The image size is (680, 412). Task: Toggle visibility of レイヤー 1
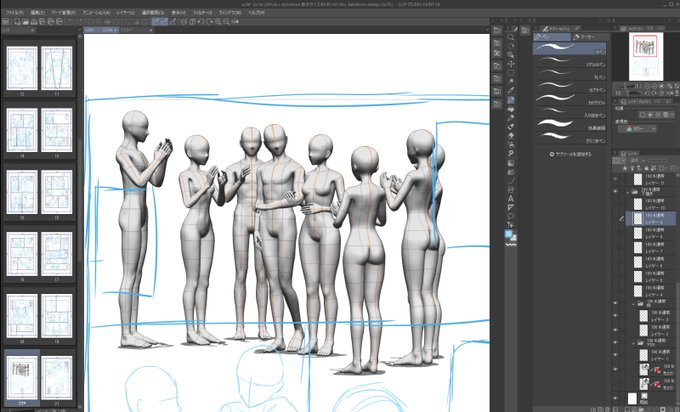[616, 355]
